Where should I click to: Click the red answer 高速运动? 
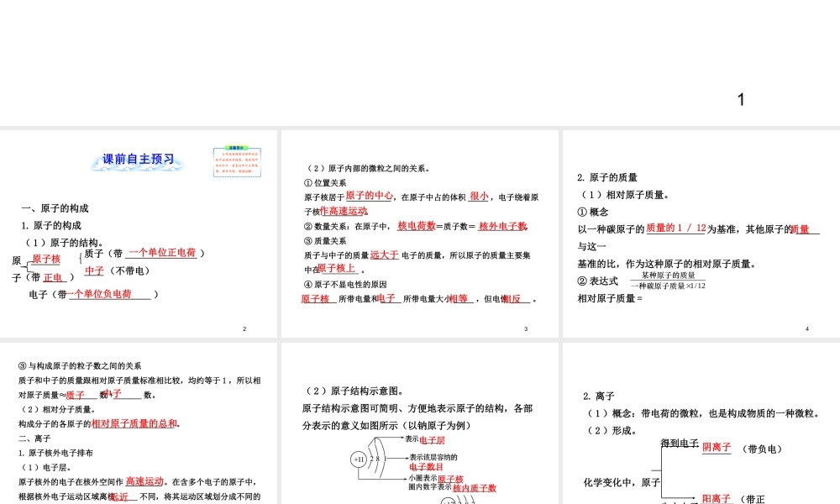click(x=144, y=481)
